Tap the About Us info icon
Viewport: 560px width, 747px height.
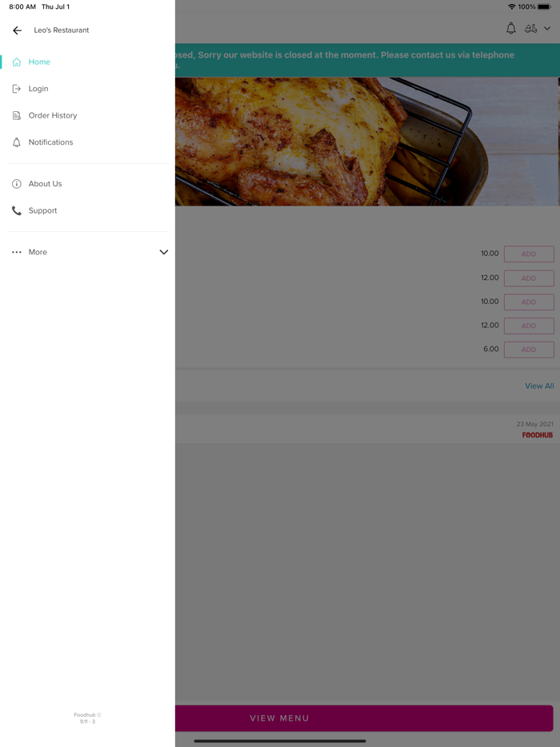[x=17, y=184]
